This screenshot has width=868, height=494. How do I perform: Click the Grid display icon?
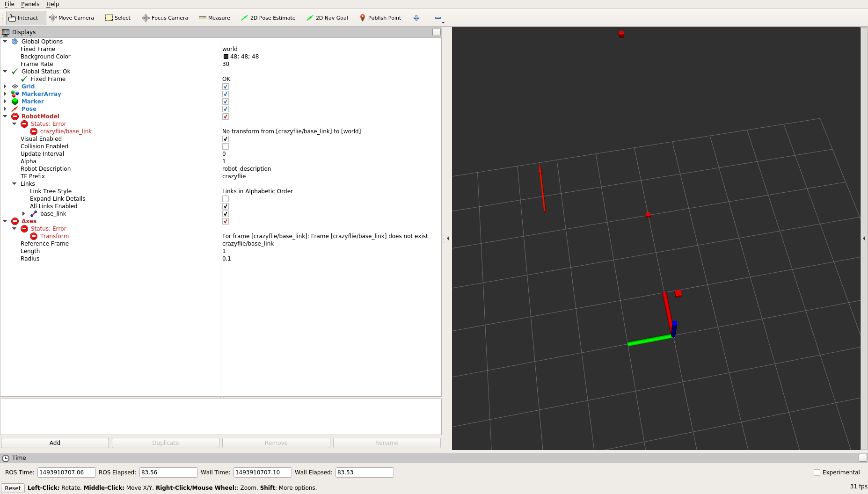tap(15, 87)
